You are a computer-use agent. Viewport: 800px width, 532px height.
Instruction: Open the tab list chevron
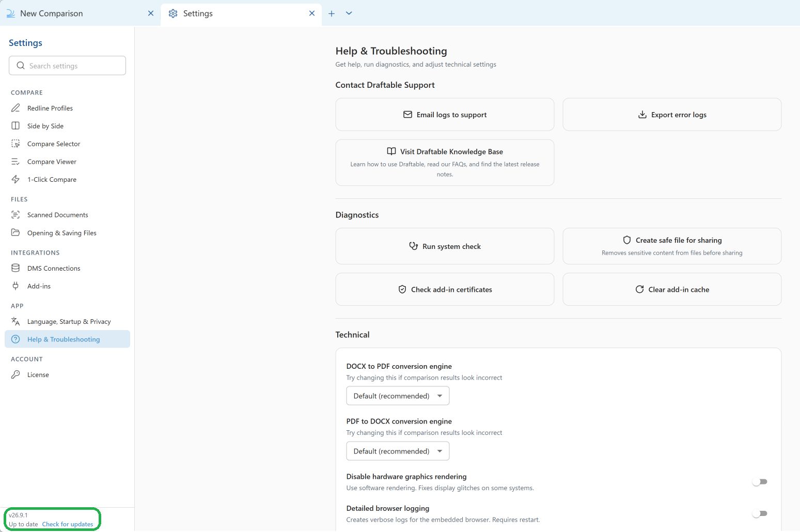point(349,13)
